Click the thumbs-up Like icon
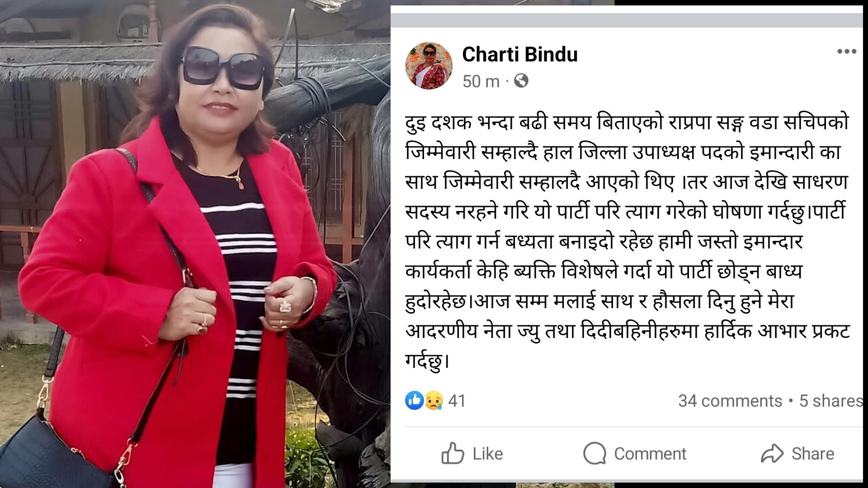The width and height of the screenshot is (868, 488). point(453,453)
